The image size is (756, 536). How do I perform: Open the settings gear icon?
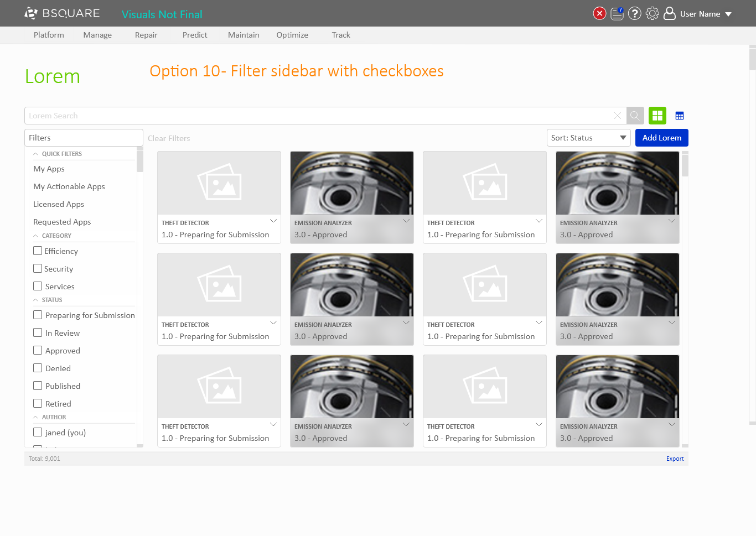(653, 13)
